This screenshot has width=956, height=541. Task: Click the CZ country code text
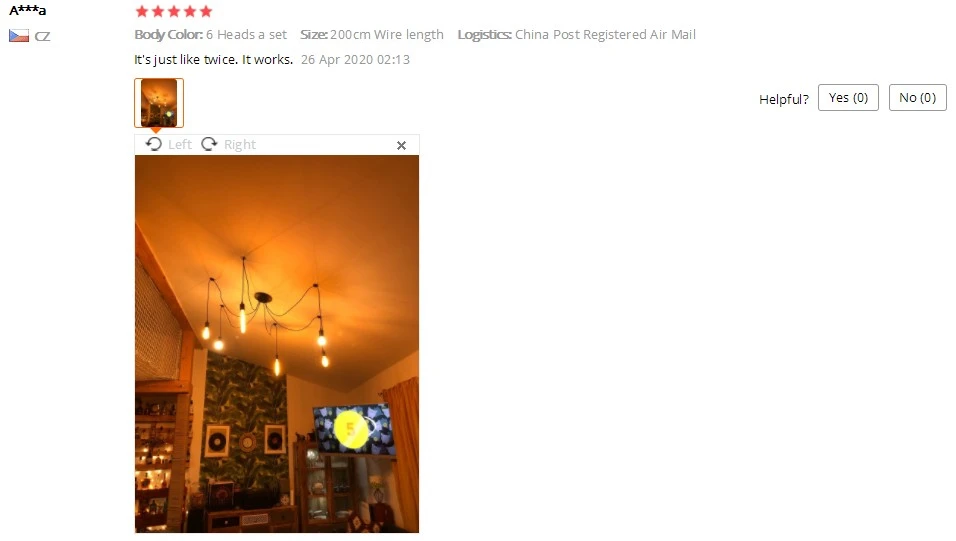[x=42, y=36]
